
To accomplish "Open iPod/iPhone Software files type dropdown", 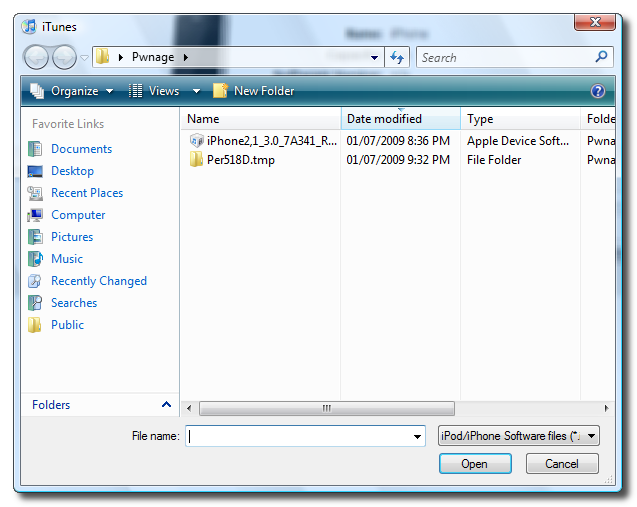I will (518, 436).
